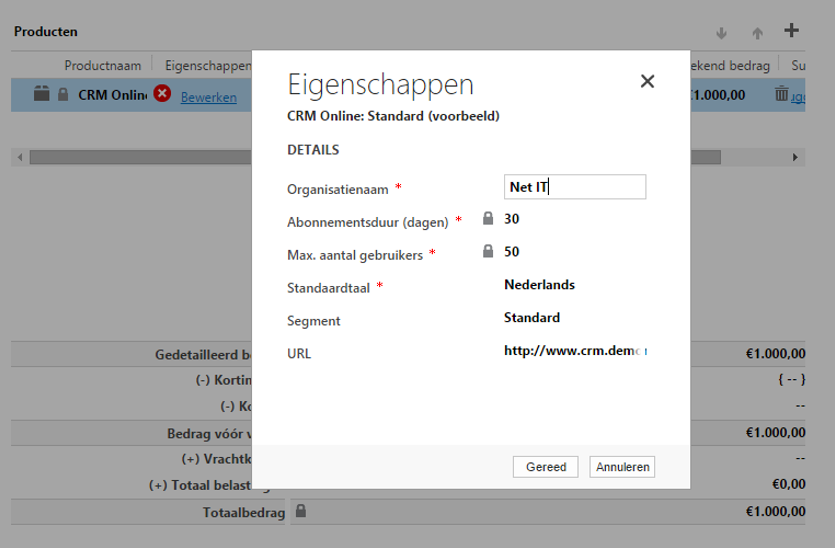Confirm properties with the Gereed button
The image size is (835, 548).
[x=546, y=467]
